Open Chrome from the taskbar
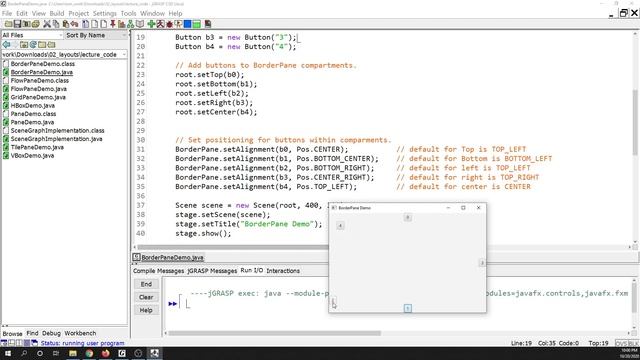 pos(89,353)
